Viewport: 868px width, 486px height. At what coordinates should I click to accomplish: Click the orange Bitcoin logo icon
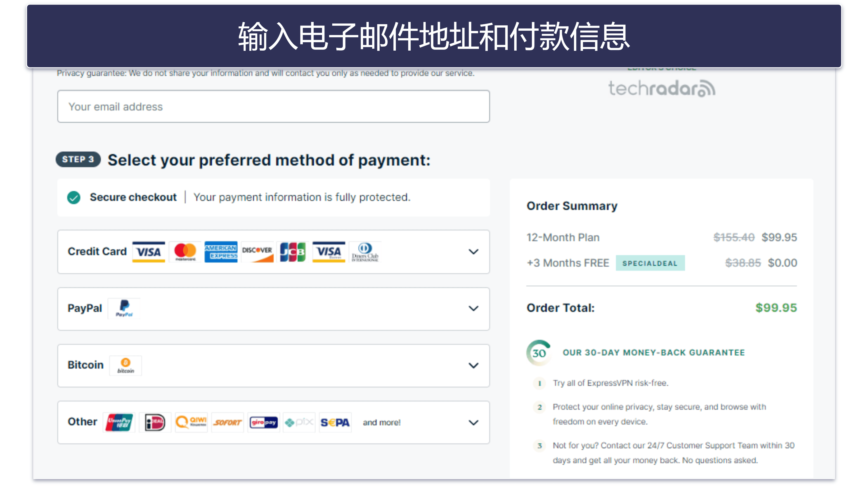(x=126, y=365)
